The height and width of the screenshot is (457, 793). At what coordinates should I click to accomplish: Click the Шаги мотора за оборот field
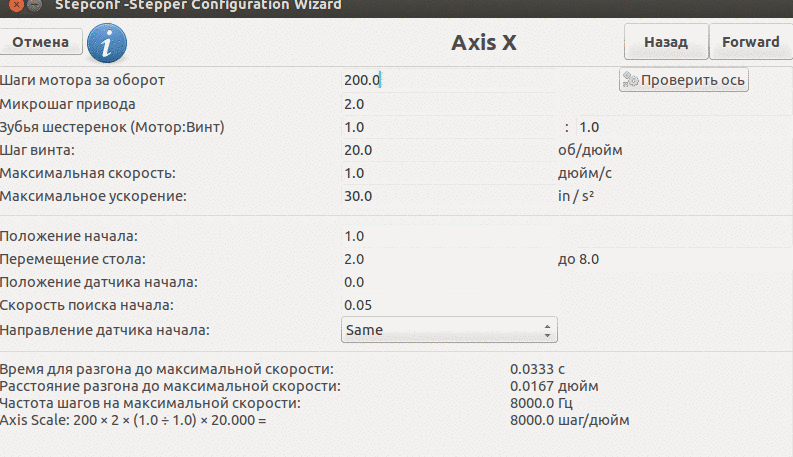pyautogui.click(x=440, y=80)
